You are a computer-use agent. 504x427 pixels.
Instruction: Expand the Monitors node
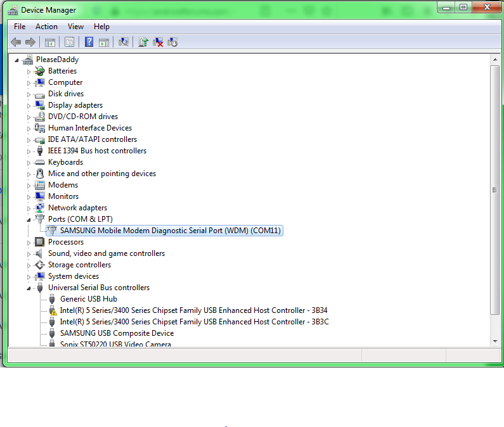click(x=29, y=197)
